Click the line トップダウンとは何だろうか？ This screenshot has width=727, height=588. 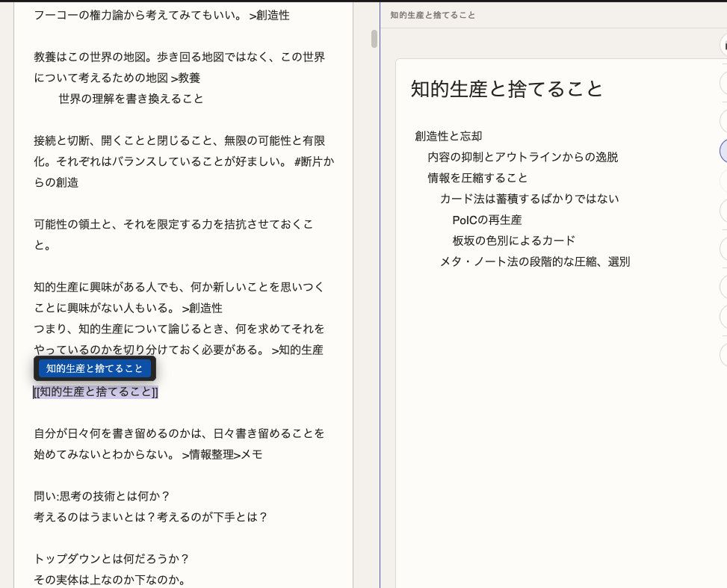(x=112, y=559)
